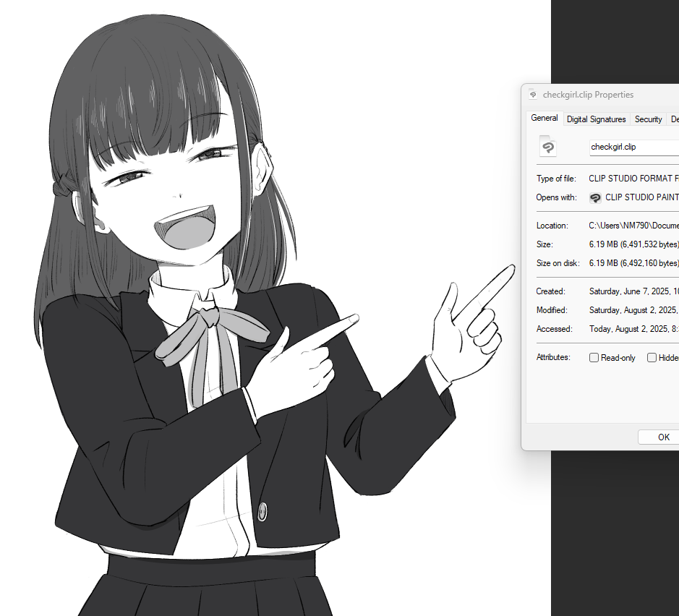Click the checkgirl.clip Properties window title

(x=588, y=95)
